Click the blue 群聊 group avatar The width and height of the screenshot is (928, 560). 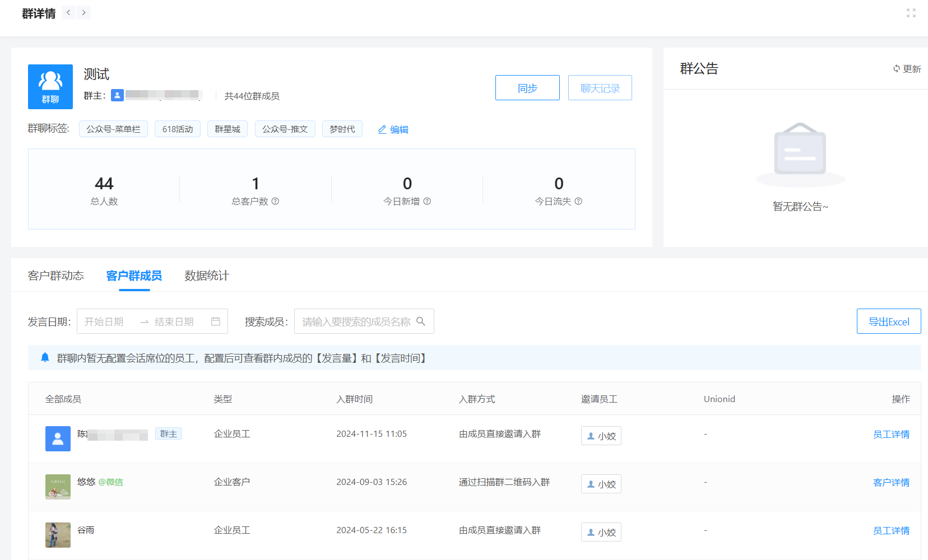[x=50, y=87]
